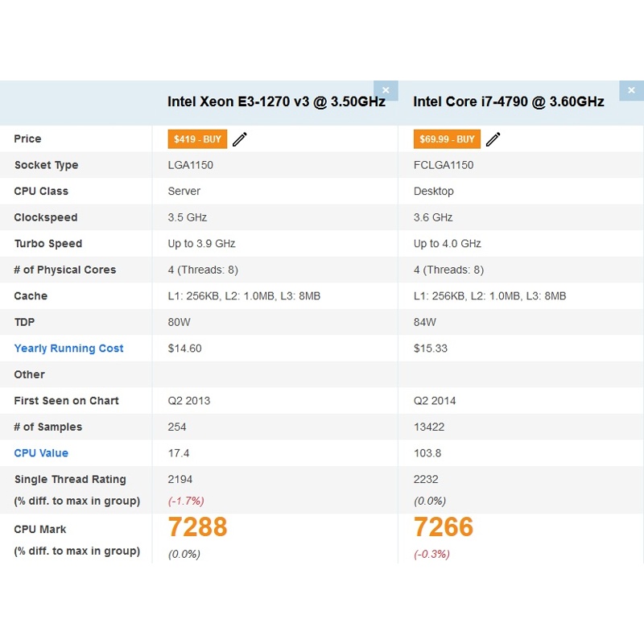Click the CPU Class row label
The height and width of the screenshot is (644, 644).
[x=41, y=192]
